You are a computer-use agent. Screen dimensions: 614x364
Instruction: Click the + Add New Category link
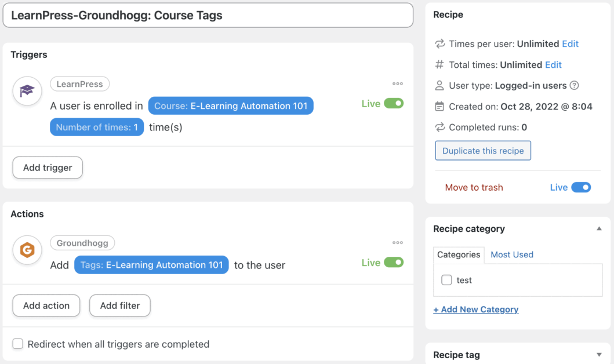point(476,309)
